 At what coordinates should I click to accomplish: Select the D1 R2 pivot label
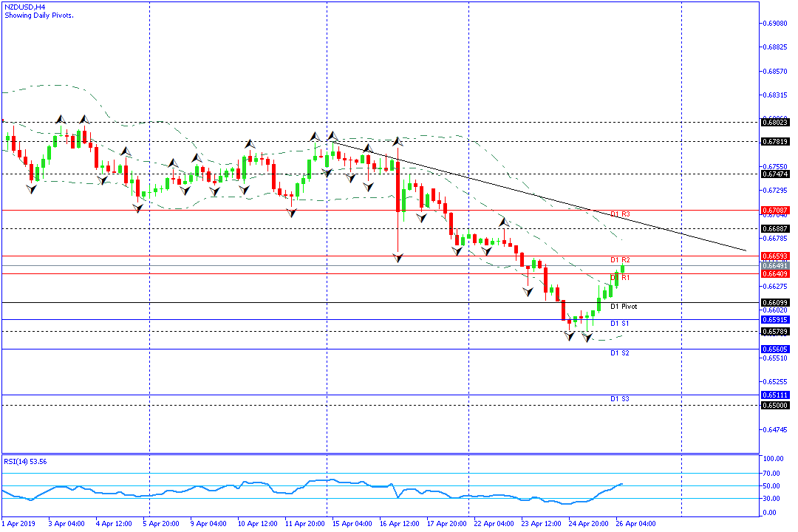click(620, 260)
